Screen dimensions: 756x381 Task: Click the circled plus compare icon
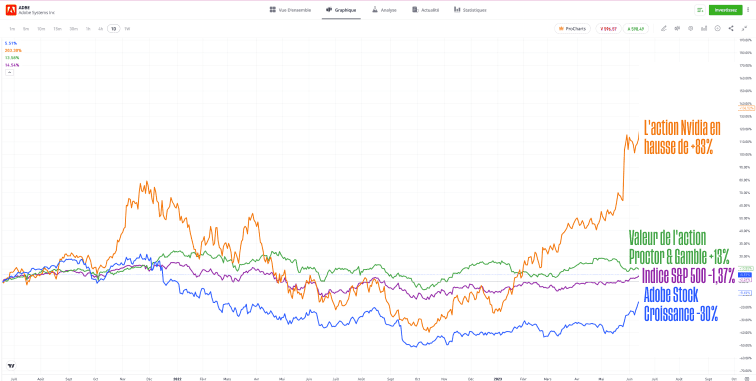click(x=718, y=28)
